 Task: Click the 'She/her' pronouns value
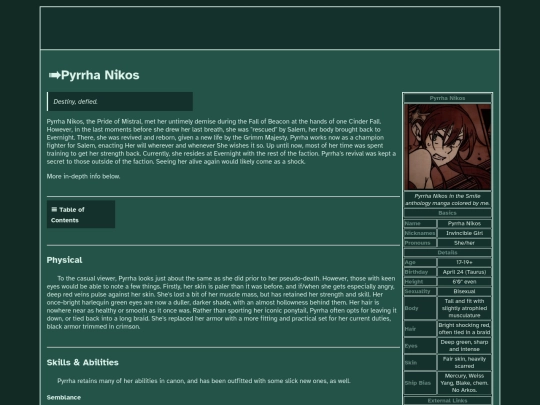(x=464, y=243)
